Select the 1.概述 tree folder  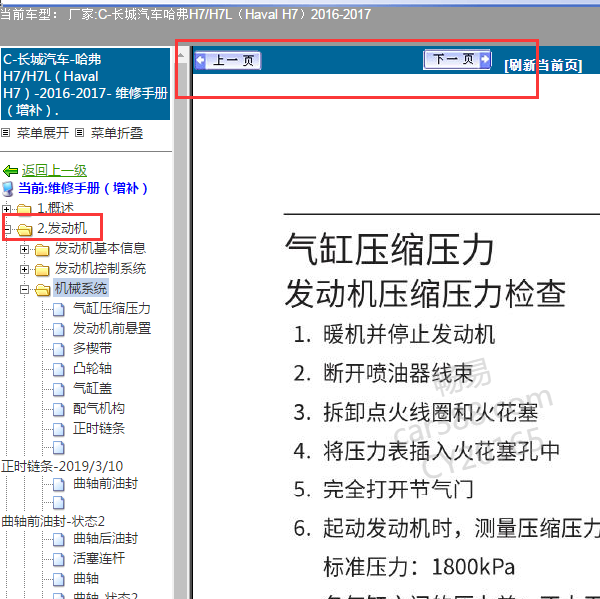pos(55,208)
